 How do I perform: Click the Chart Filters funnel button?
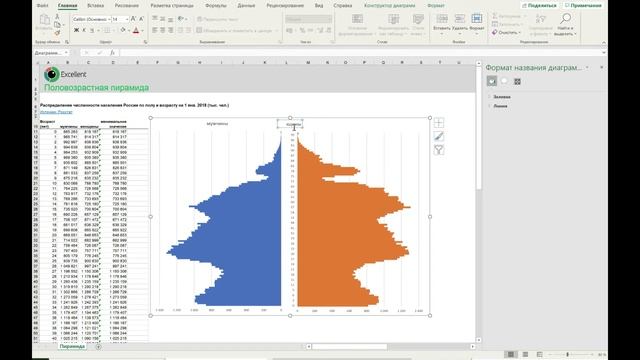439,150
